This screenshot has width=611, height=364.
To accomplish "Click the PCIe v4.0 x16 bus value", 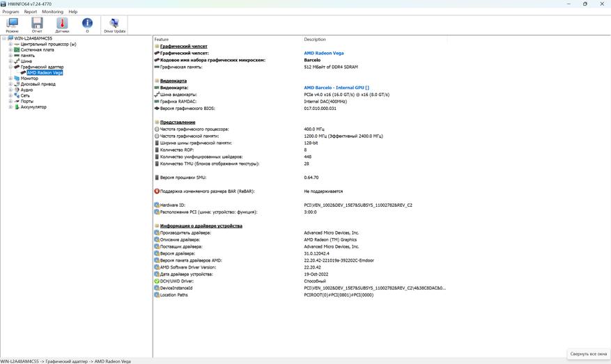I will point(347,95).
